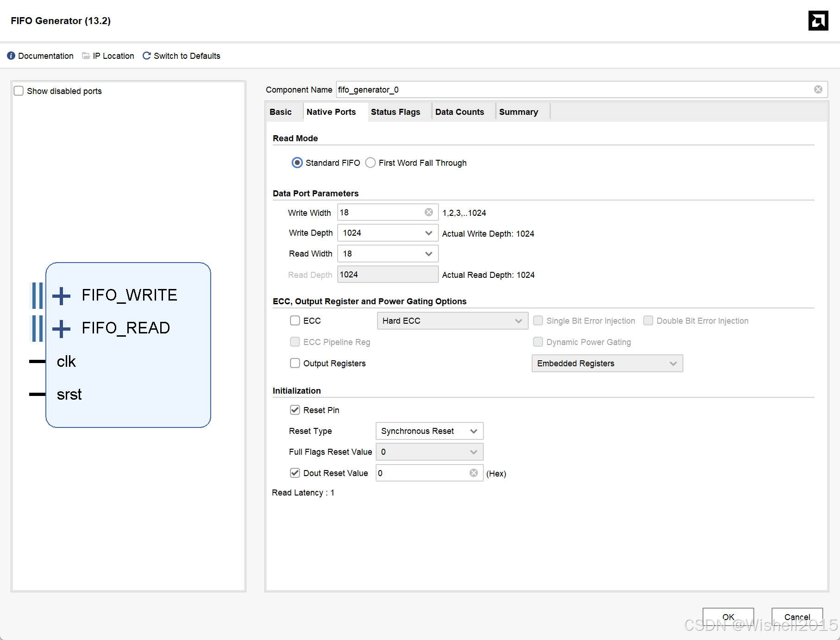Image resolution: width=840 pixels, height=640 pixels.
Task: Click the Write Width input field
Action: click(388, 212)
